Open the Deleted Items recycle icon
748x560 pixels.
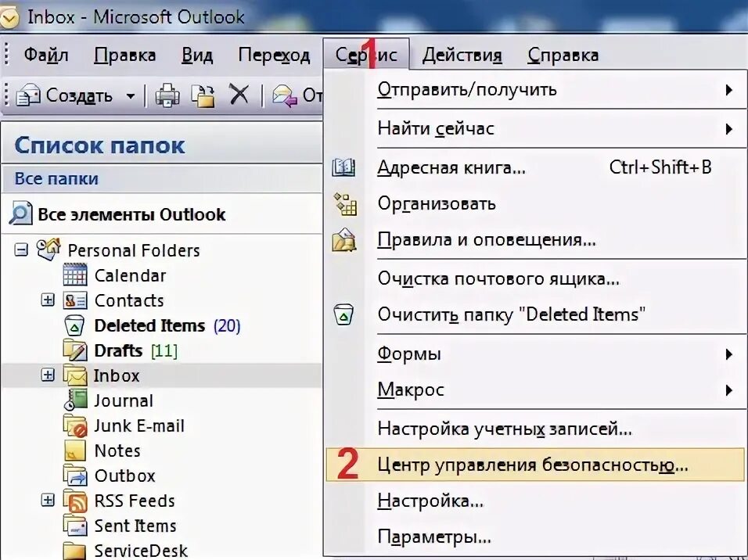point(74,325)
